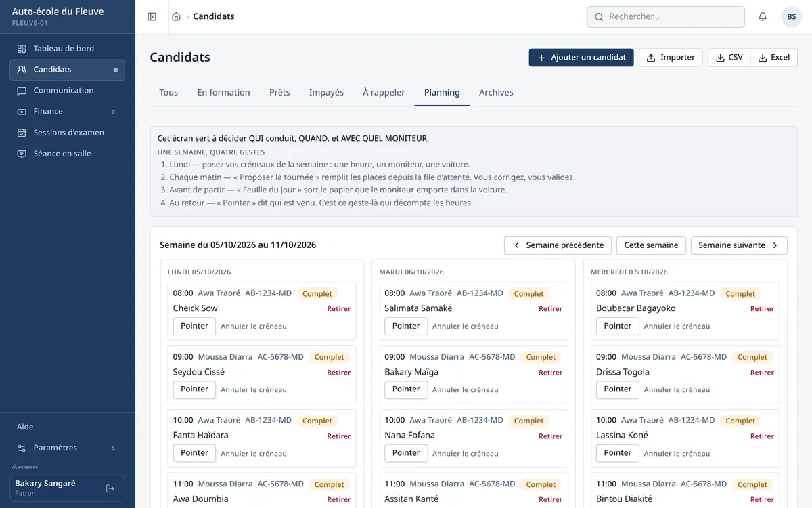This screenshot has width=812, height=508.
Task: Open the BS user avatar menu
Action: click(x=792, y=17)
